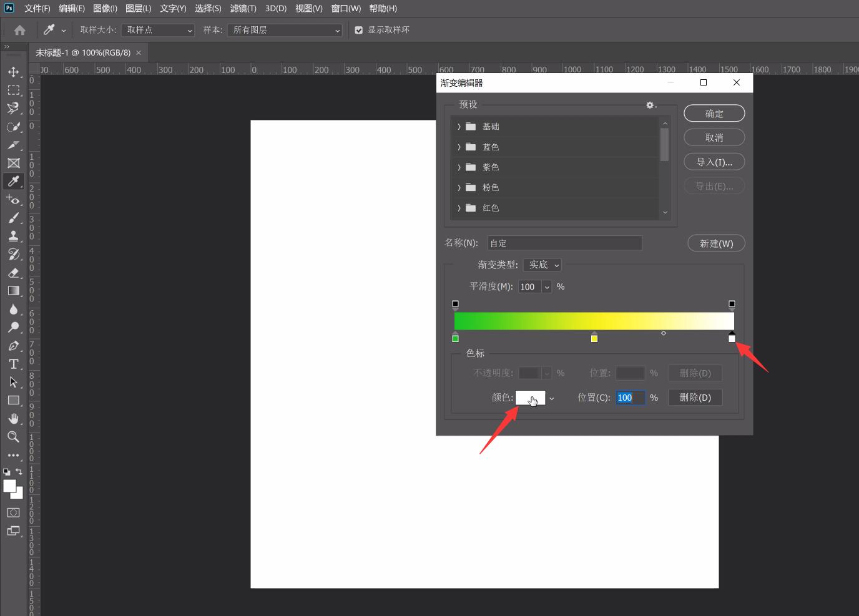Select the Gradient tool
Screen dimensions: 859x616
[x=13, y=291]
